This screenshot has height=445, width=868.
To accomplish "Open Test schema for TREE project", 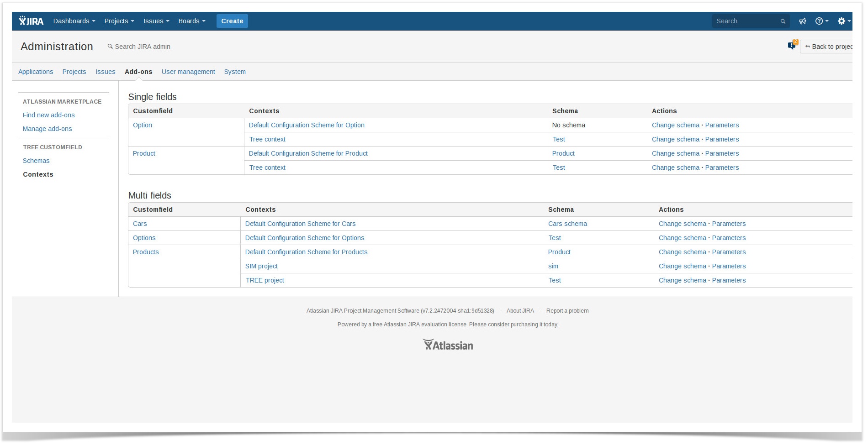I will [x=555, y=280].
